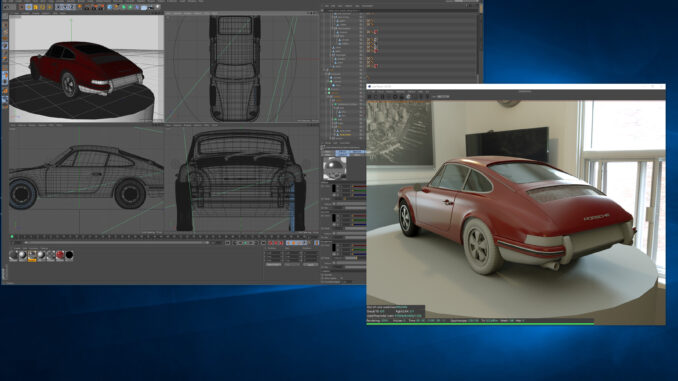The width and height of the screenshot is (678, 381).
Task: Click the red channel slider of first color group
Action: click(359, 186)
